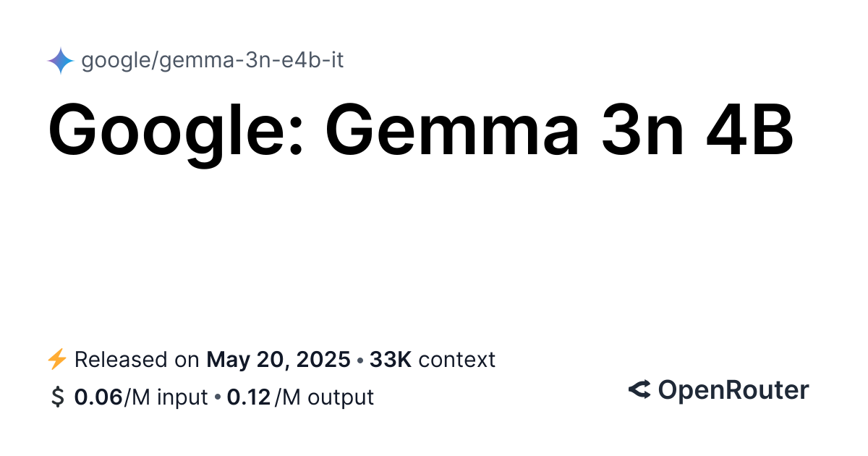This screenshot has height=456, width=868.
Task: Click the lightning bolt icon
Action: pos(56,359)
